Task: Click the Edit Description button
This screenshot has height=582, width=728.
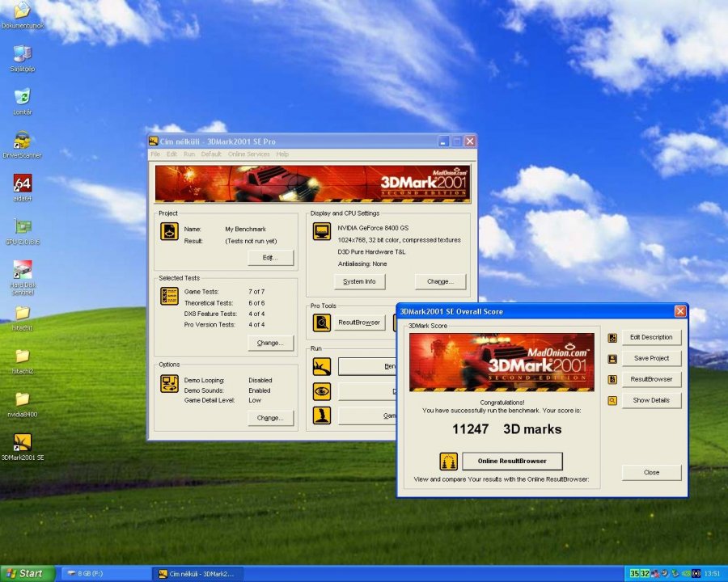Action: (651, 337)
